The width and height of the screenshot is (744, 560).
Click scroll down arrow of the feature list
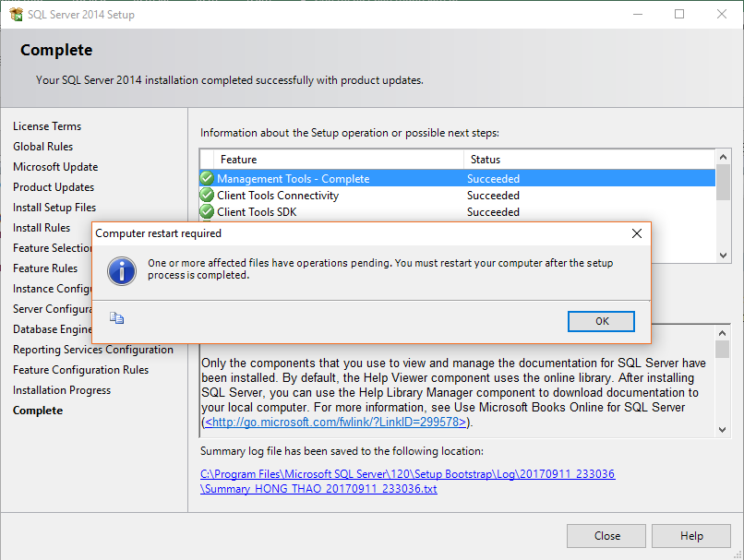pyautogui.click(x=723, y=256)
